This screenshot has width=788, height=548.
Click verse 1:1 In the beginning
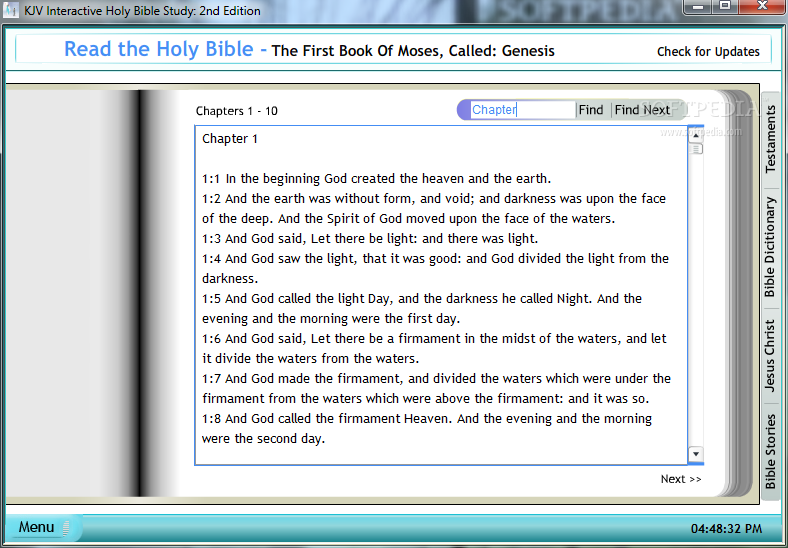pyautogui.click(x=376, y=178)
